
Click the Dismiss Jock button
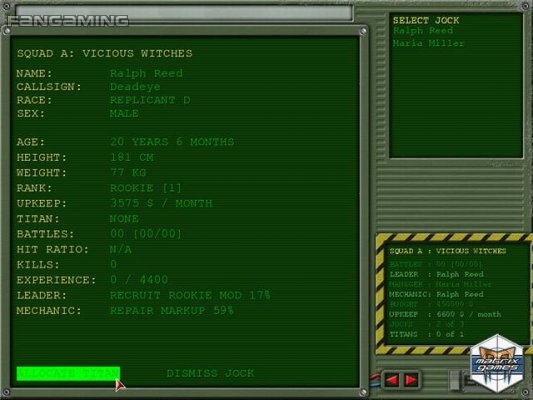coord(210,373)
